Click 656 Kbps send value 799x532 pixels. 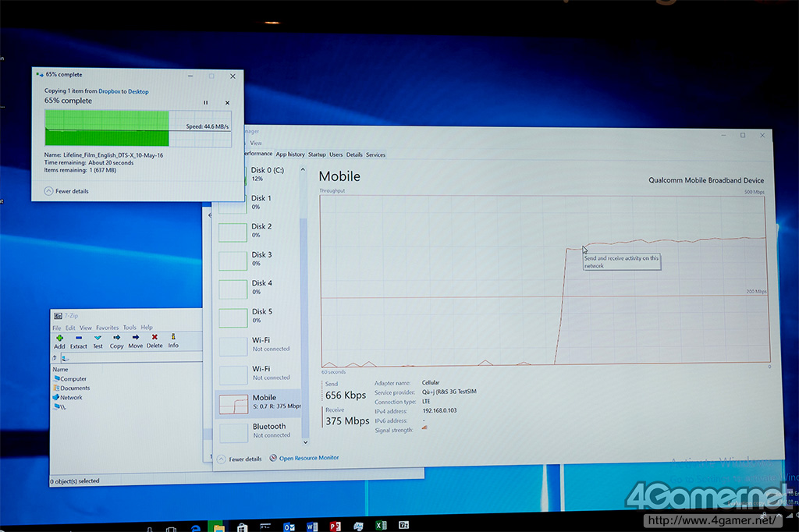pyautogui.click(x=346, y=395)
